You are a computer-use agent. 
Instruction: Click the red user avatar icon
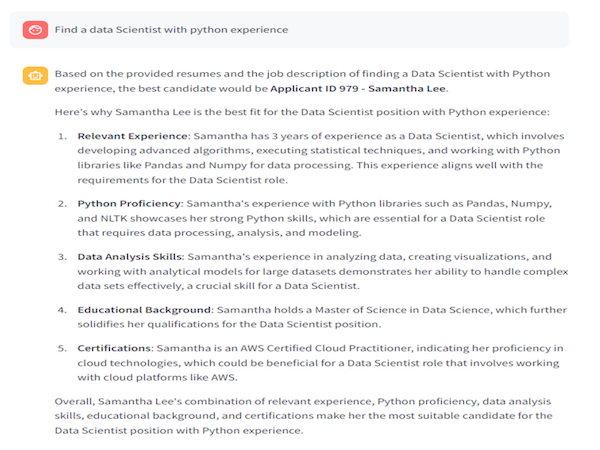[x=35, y=30]
